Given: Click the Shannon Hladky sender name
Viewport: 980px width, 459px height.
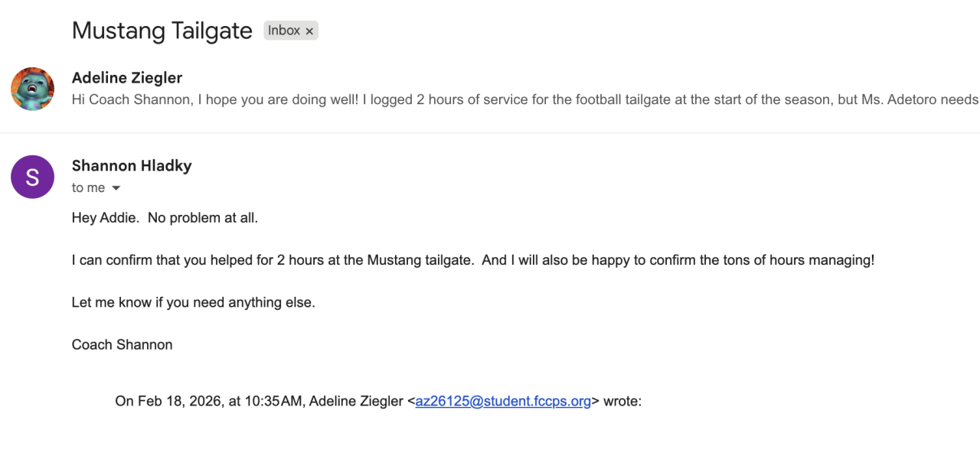Looking at the screenshot, I should (x=132, y=165).
